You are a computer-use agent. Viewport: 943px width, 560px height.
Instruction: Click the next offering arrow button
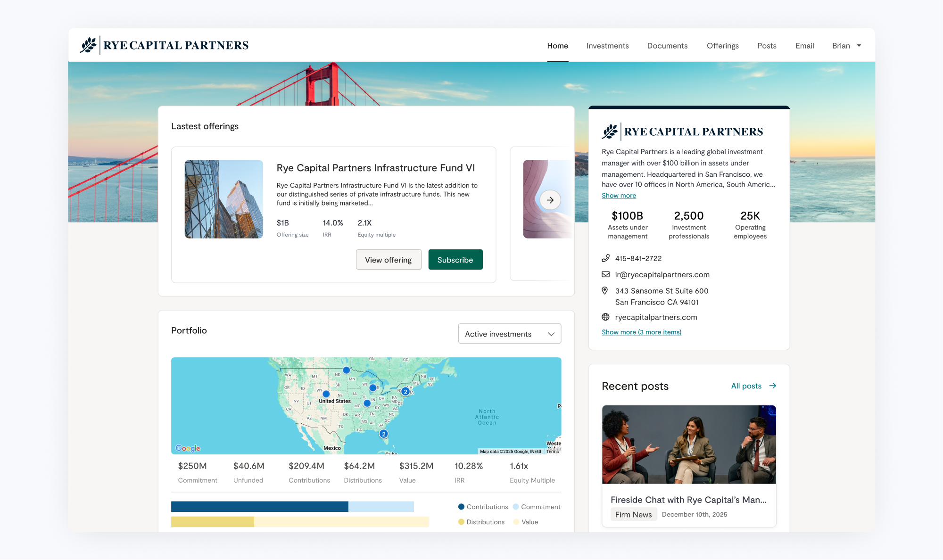click(550, 200)
